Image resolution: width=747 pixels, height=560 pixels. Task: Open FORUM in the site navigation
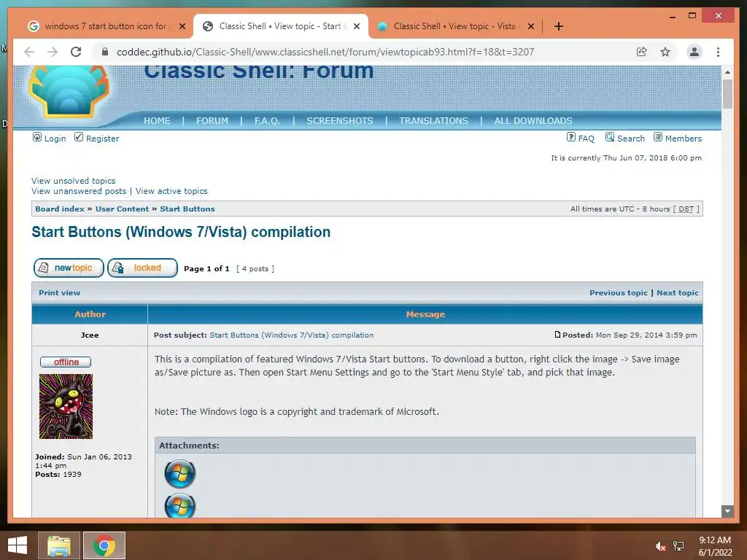click(x=212, y=121)
